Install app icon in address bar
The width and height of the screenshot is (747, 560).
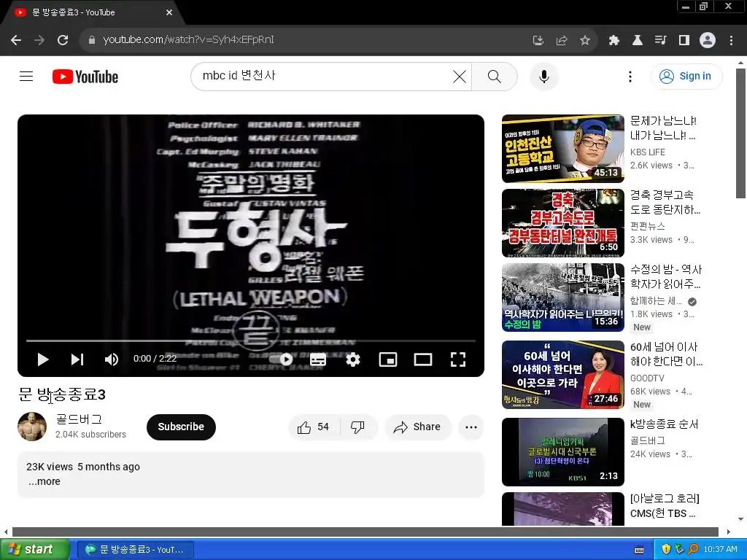point(538,41)
